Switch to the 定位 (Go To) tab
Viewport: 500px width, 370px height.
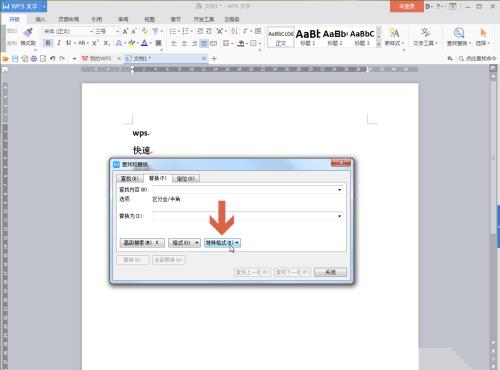click(186, 179)
